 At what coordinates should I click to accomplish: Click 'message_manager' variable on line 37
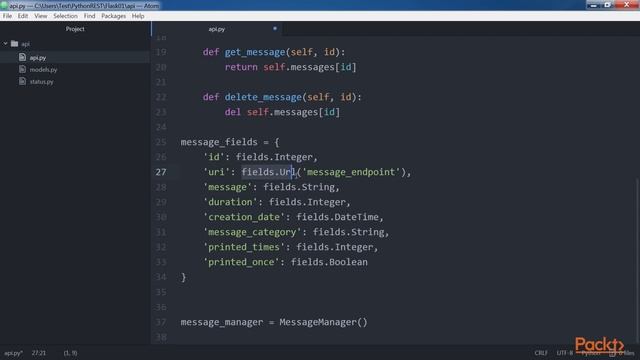click(222, 322)
